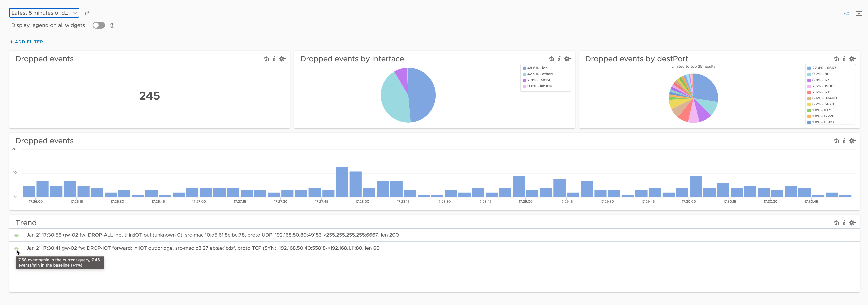Viewport: 868px width, 305px height.
Task: Click the 17:30:00 time axis label
Action: click(689, 202)
